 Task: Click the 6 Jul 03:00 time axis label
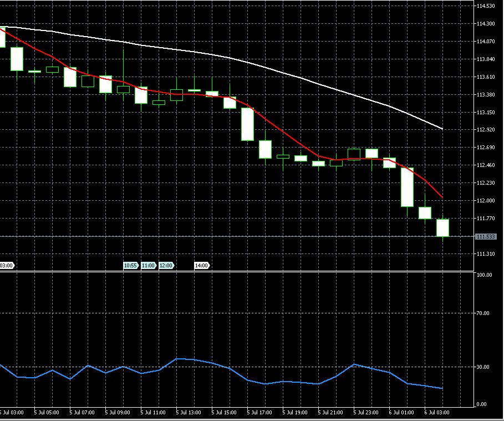click(x=437, y=413)
